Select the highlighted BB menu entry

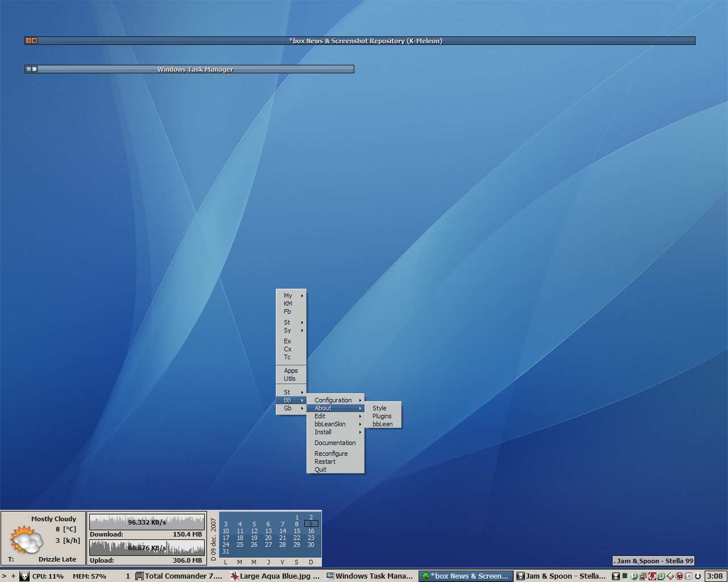coord(291,400)
